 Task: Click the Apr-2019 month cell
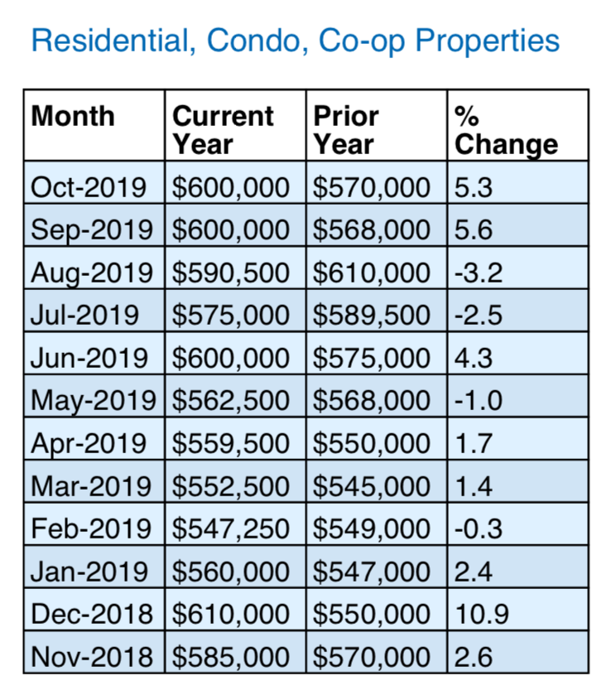(x=89, y=444)
